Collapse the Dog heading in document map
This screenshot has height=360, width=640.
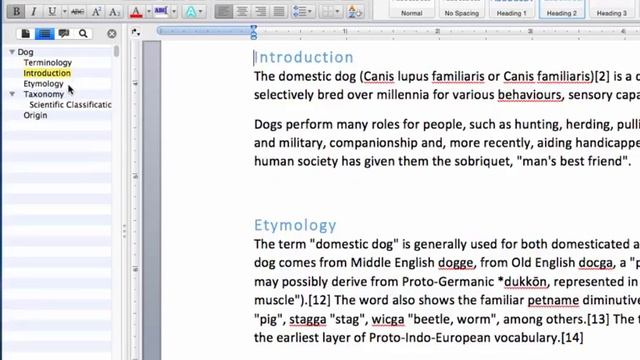(x=12, y=52)
